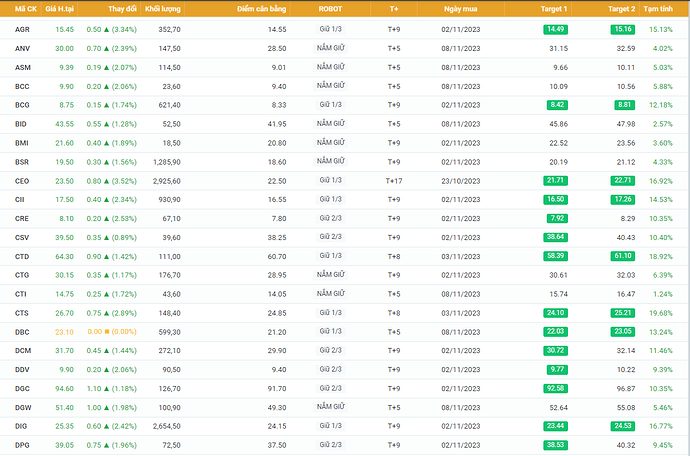The width and height of the screenshot is (690, 456).
Task: Click DGC green Target 1 badge 92.58
Action: coord(555,389)
